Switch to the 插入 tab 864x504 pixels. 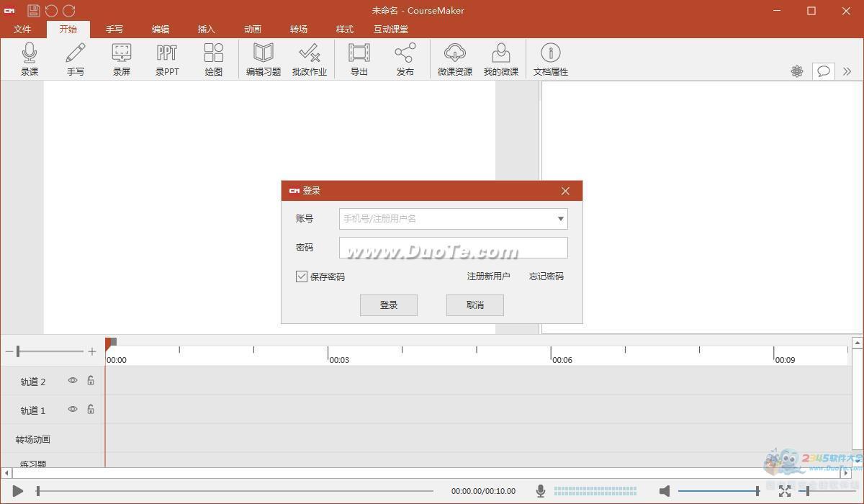coord(207,30)
